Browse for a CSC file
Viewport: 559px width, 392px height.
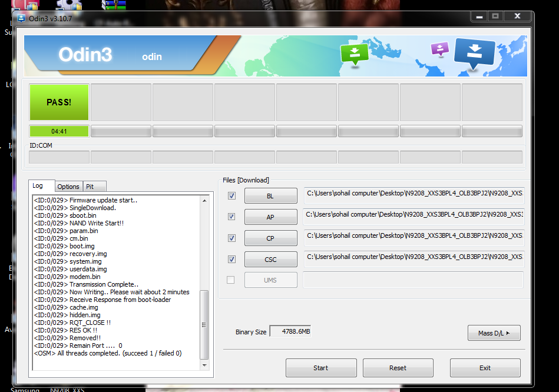point(270,260)
